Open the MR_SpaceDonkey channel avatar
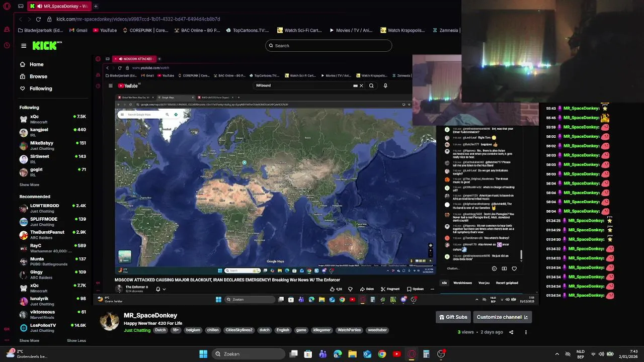 [x=109, y=321]
